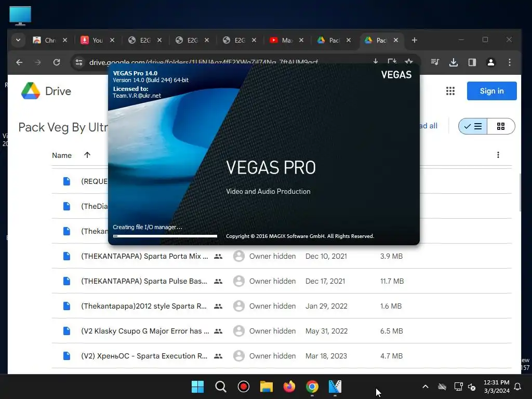View site information icon in address bar
Screen dimensions: 532x399
[x=79, y=62]
